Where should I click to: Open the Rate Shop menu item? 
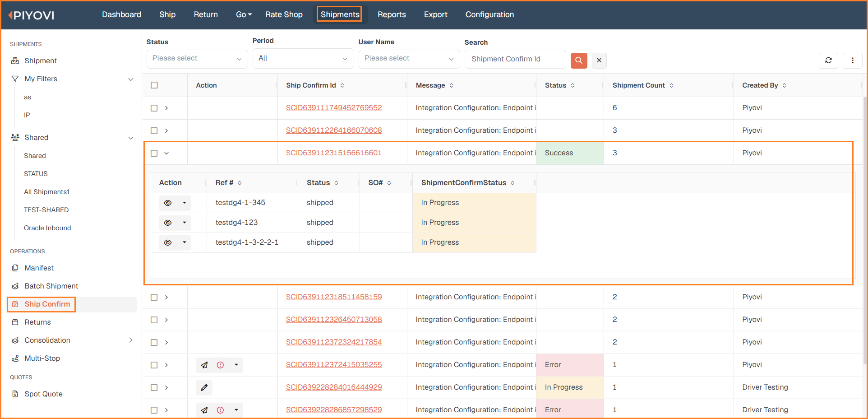[x=284, y=14]
